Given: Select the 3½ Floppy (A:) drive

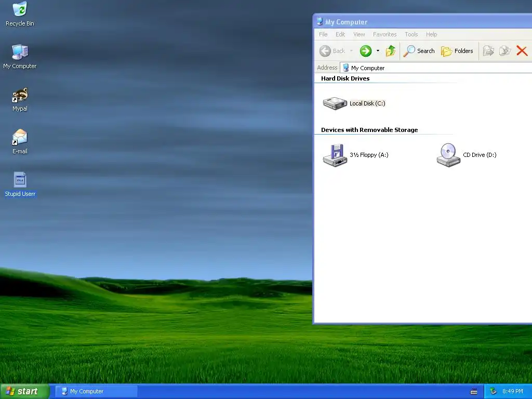Looking at the screenshot, I should click(355, 155).
